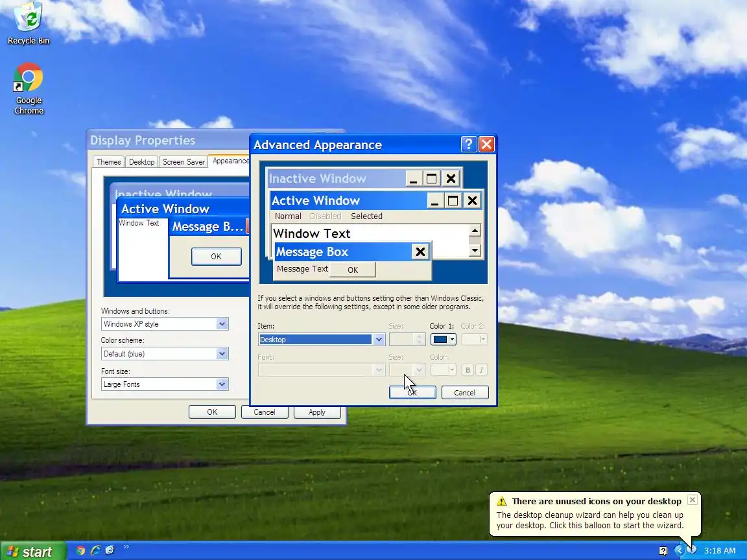Click the Window Text area in preview
The width and height of the screenshot is (747, 560).
click(x=311, y=233)
